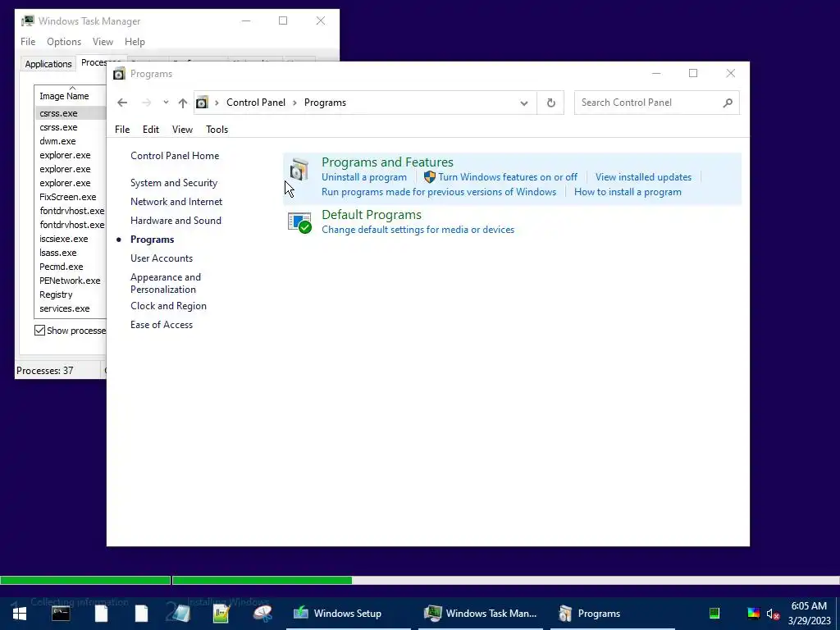Click the forward navigation arrow
The image size is (840, 630).
[x=146, y=103]
